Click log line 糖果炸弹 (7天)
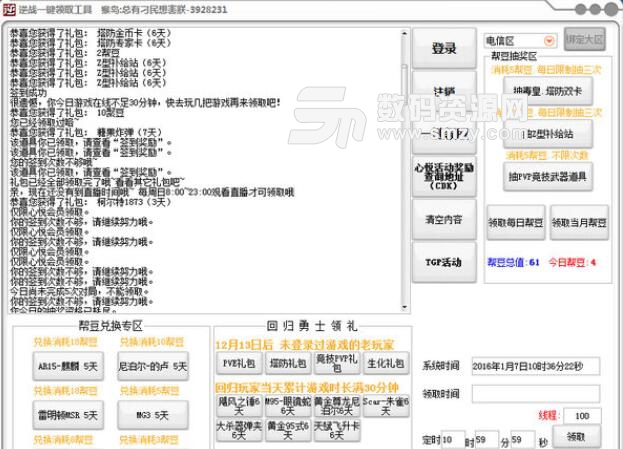This screenshot has width=623, height=449. tap(86, 133)
